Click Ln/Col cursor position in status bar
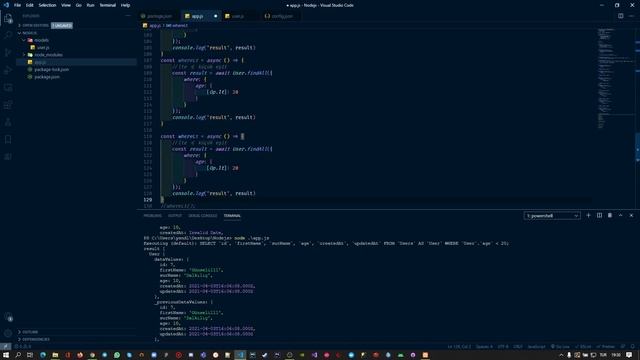Viewport: 640px width, 360px height. 459,347
